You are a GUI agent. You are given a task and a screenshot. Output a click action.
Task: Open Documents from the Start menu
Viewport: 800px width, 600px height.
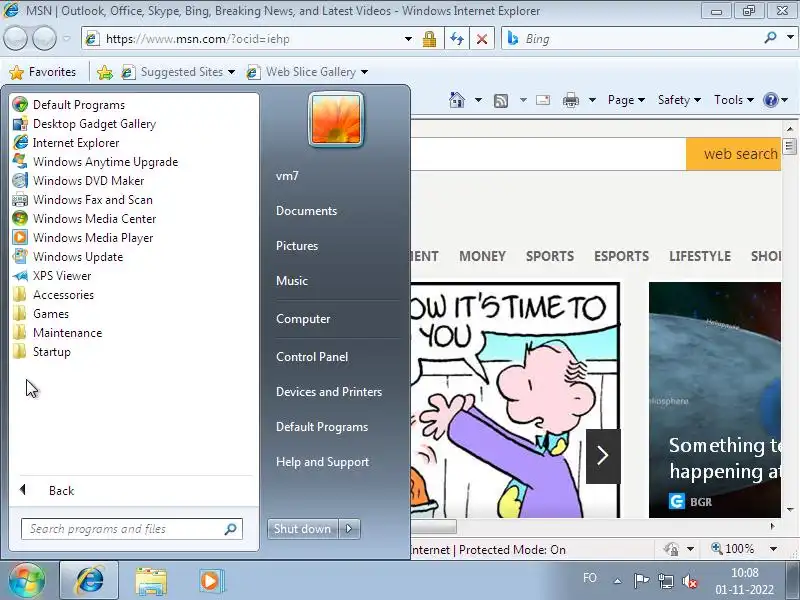pyautogui.click(x=307, y=211)
